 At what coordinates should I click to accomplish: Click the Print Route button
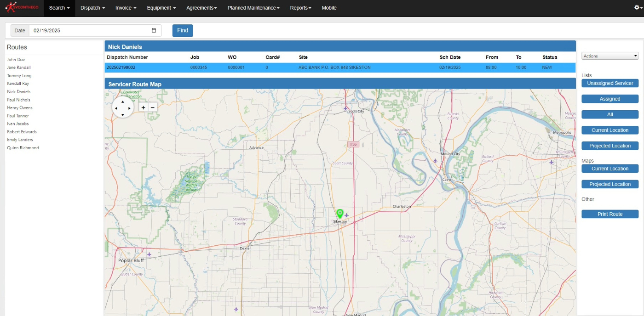click(610, 214)
